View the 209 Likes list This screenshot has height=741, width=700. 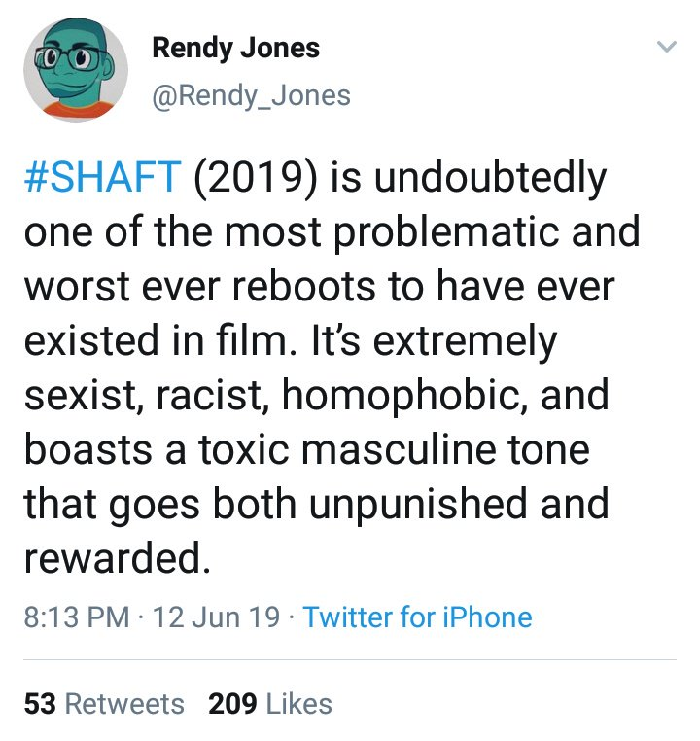270,704
